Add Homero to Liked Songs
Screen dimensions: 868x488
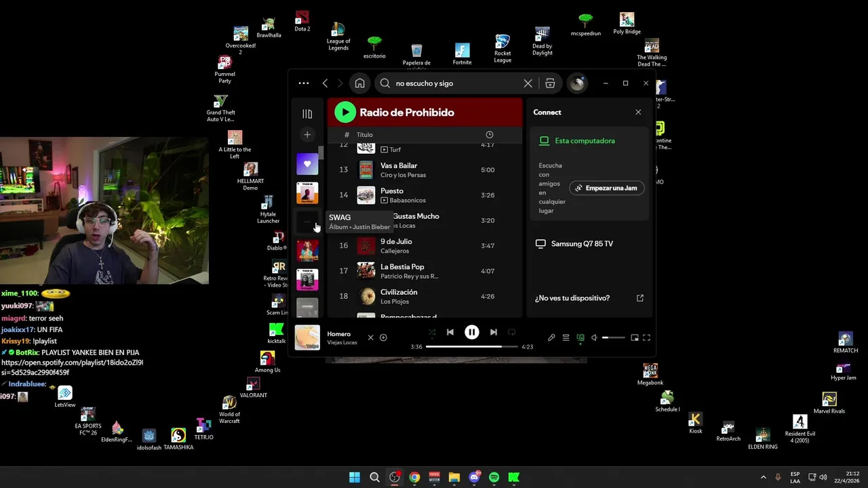383,338
